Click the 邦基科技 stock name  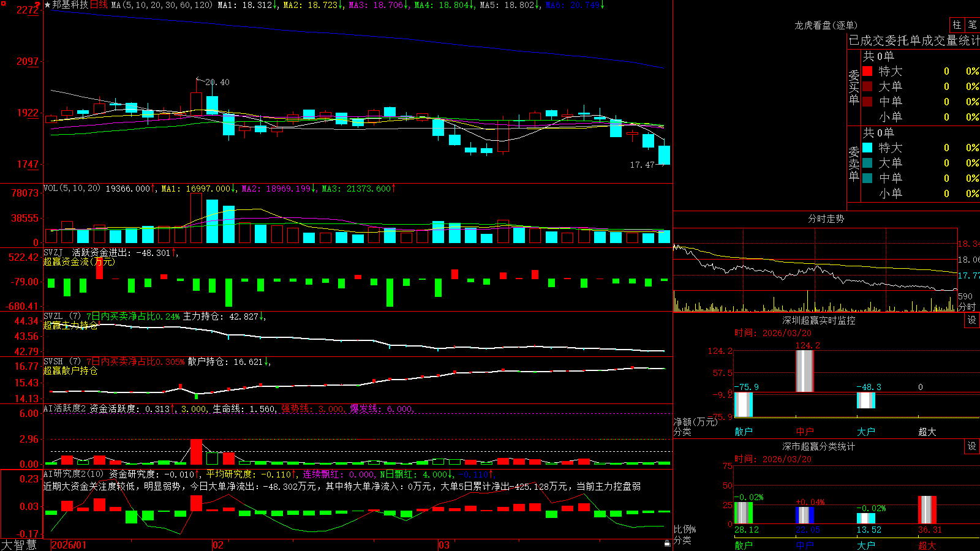click(70, 5)
